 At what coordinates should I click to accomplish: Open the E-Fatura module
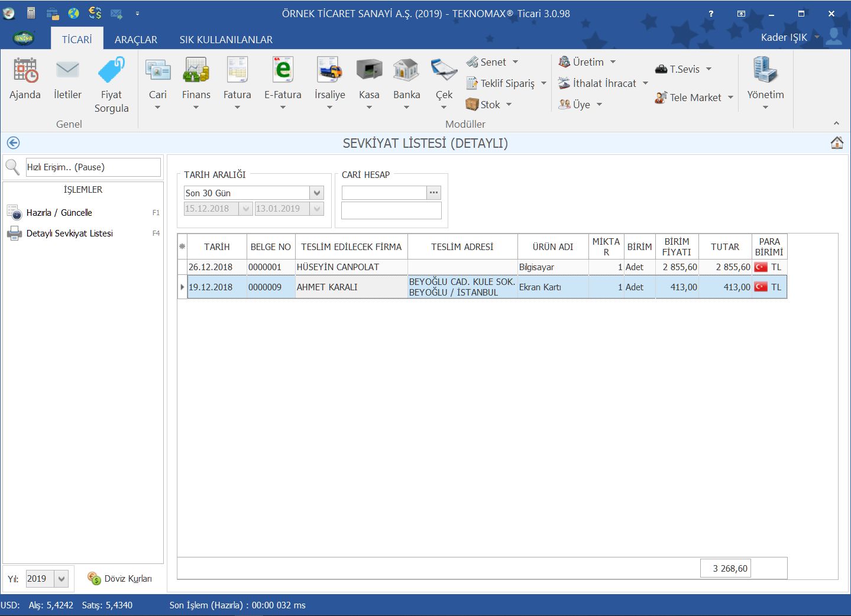point(283,71)
